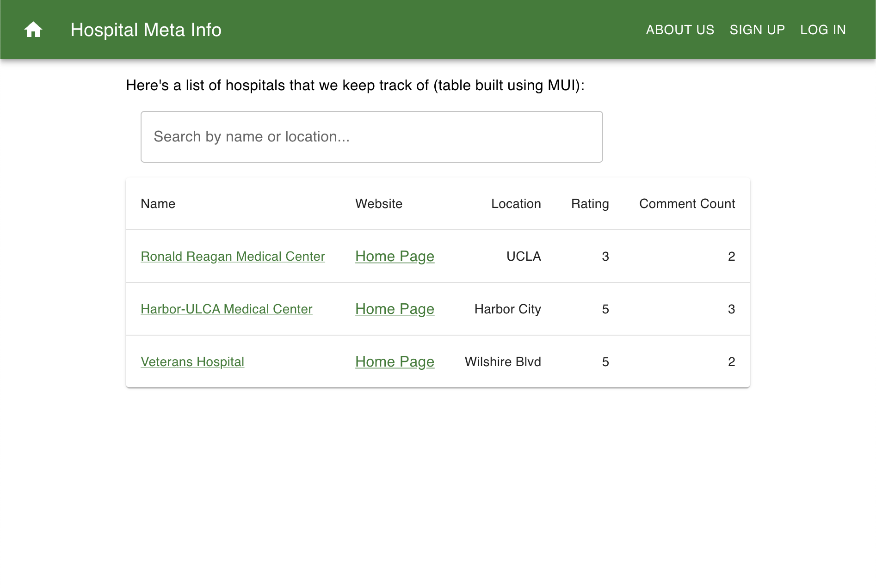This screenshot has width=876, height=588.
Task: Click the Hospital Meta Info title
Action: point(146,30)
